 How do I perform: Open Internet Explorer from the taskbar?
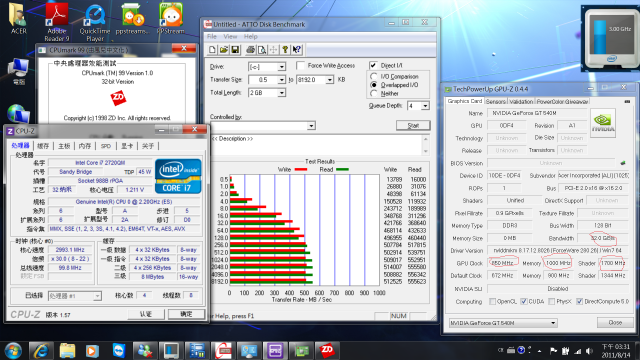(x=40, y=351)
